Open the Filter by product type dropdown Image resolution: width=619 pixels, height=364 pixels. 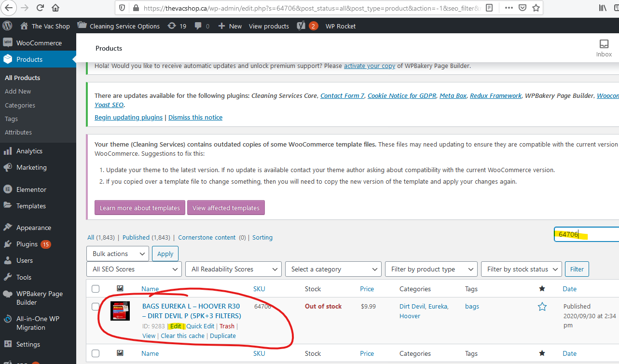coord(431,269)
